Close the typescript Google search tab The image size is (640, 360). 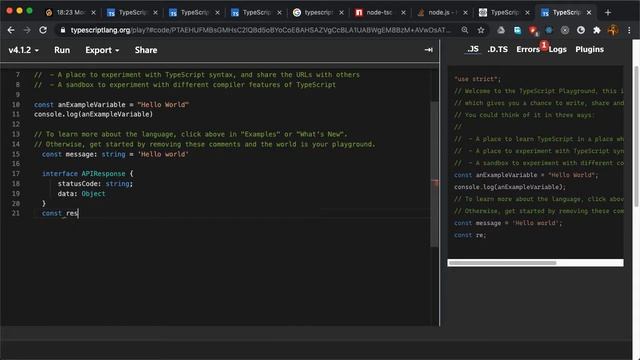[341, 13]
